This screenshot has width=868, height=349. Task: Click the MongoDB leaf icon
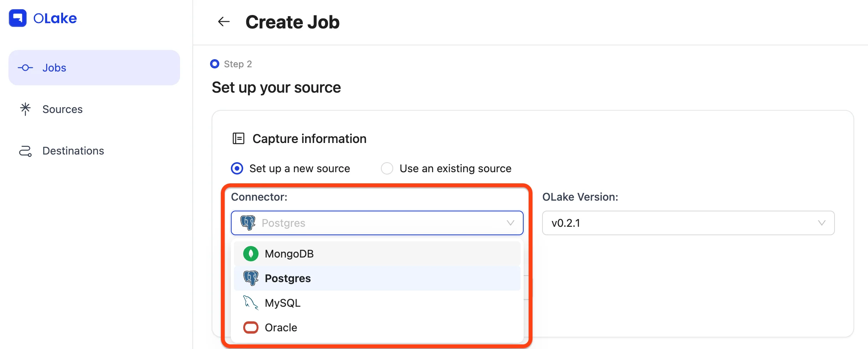pyautogui.click(x=251, y=254)
